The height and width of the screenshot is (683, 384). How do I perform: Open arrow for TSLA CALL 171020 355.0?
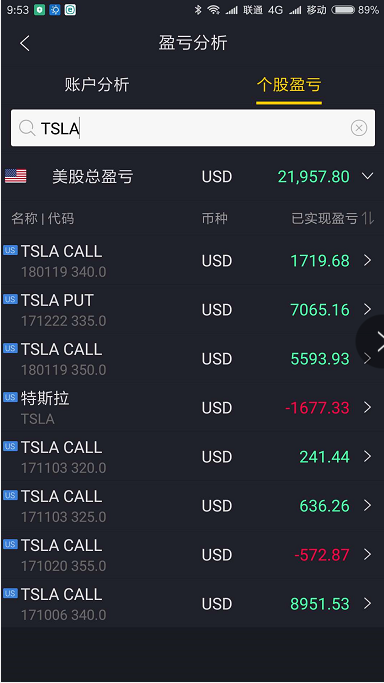tap(368, 555)
